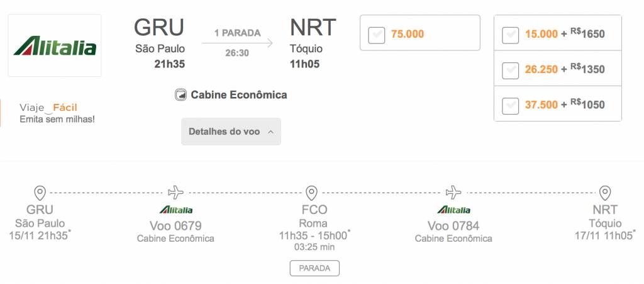
Task: Click the FCO Roma location pin icon
Action: click(x=312, y=193)
